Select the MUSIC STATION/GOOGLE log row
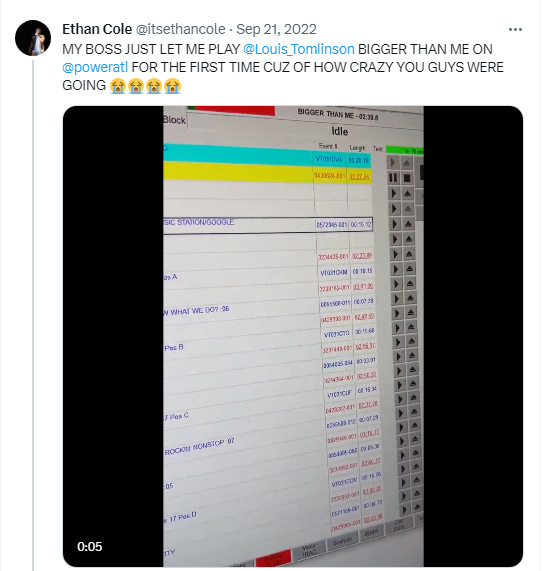The width and height of the screenshot is (543, 571). (x=268, y=224)
